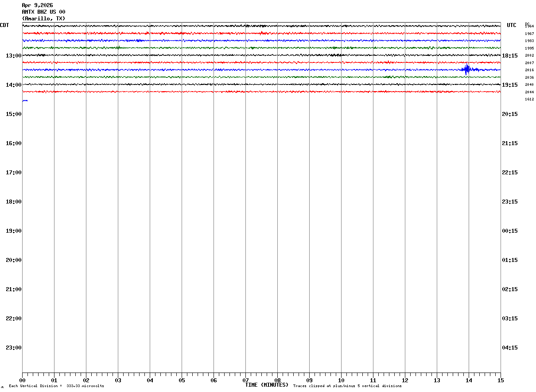Click the '02' minute axis label
This screenshot has width=536, height=392.
coord(86,380)
